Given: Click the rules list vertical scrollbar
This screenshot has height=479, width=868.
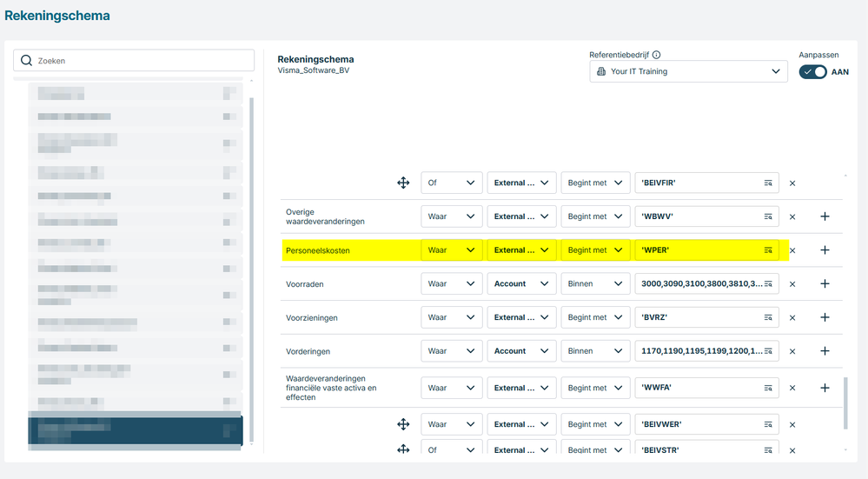Looking at the screenshot, I should coord(845,403).
